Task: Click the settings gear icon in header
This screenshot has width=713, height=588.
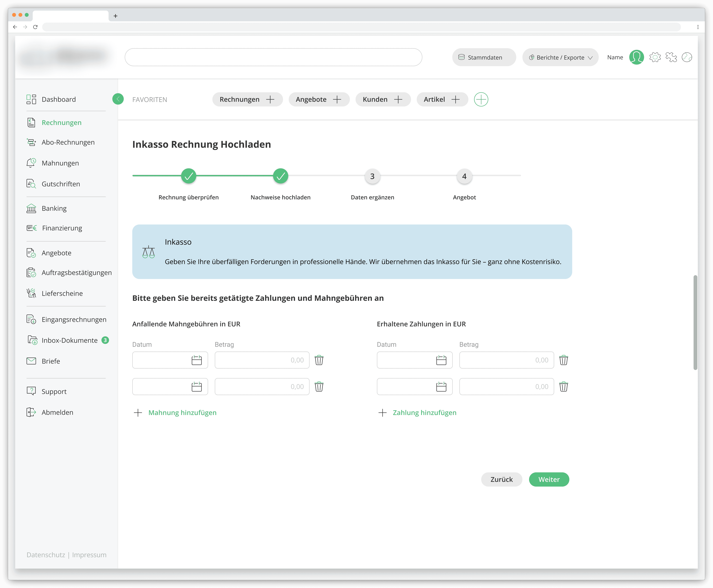Action: [x=655, y=57]
